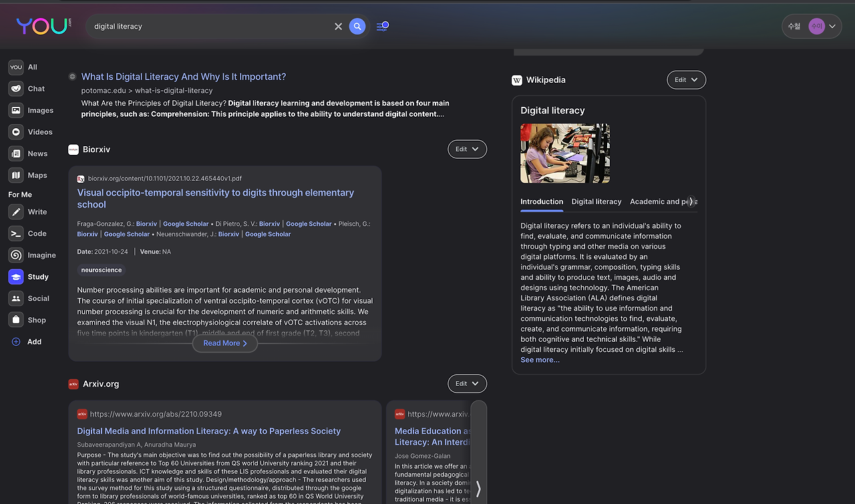Click the Wikipedia section heading text
This screenshot has height=504, width=855.
pyautogui.click(x=546, y=80)
